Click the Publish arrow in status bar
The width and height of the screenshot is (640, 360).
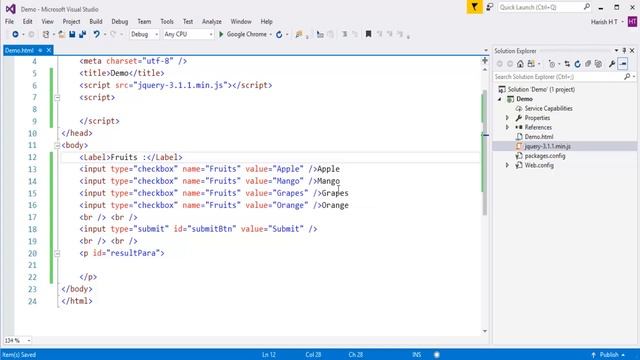pyautogui.click(x=593, y=355)
